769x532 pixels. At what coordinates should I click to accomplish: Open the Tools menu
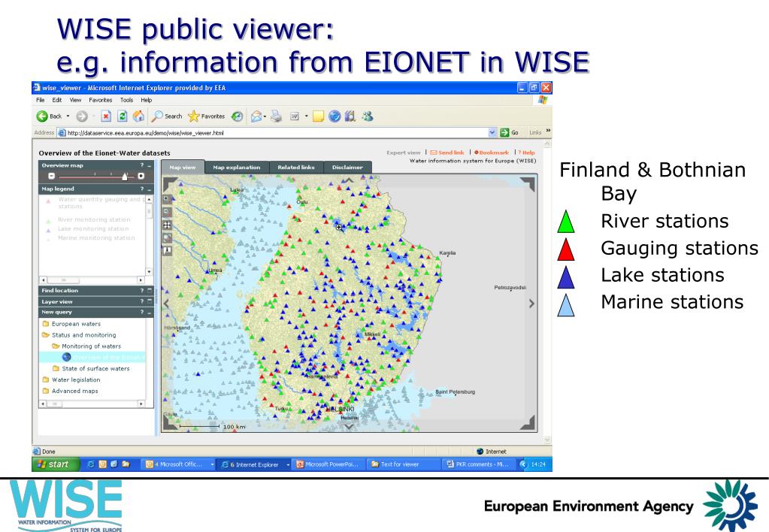tap(126, 100)
